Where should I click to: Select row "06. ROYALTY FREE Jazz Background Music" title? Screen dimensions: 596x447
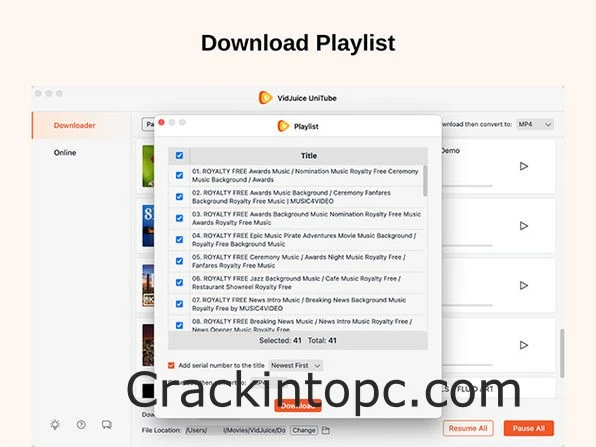pyautogui.click(x=296, y=282)
